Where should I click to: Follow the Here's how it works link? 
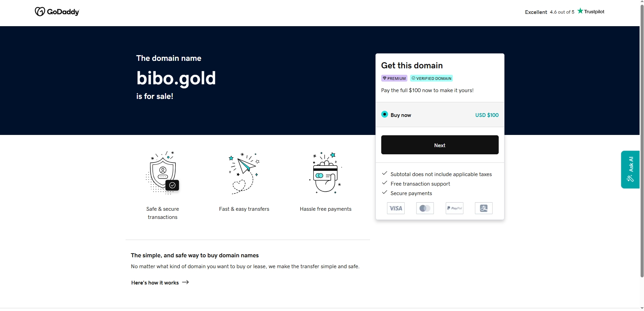coord(155,283)
